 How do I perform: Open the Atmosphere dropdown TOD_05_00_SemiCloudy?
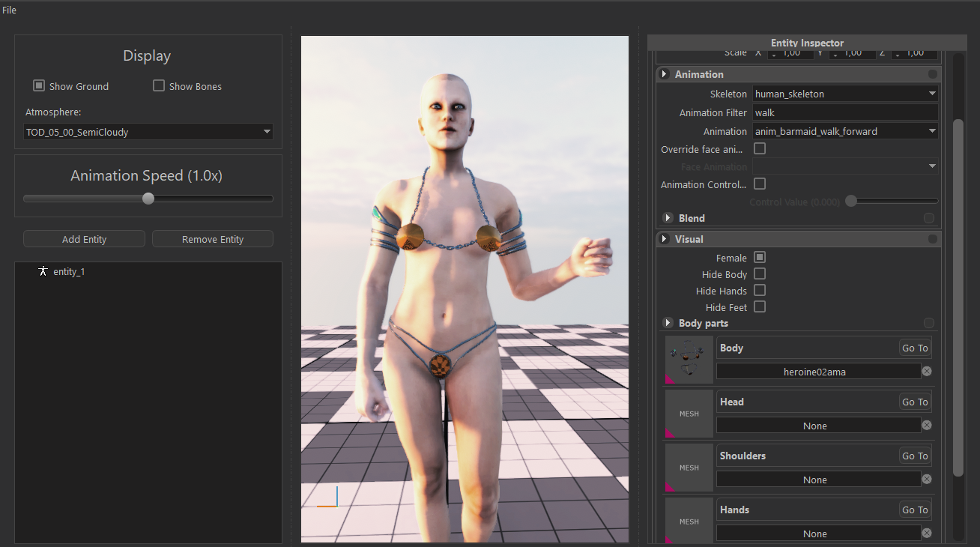coord(148,132)
